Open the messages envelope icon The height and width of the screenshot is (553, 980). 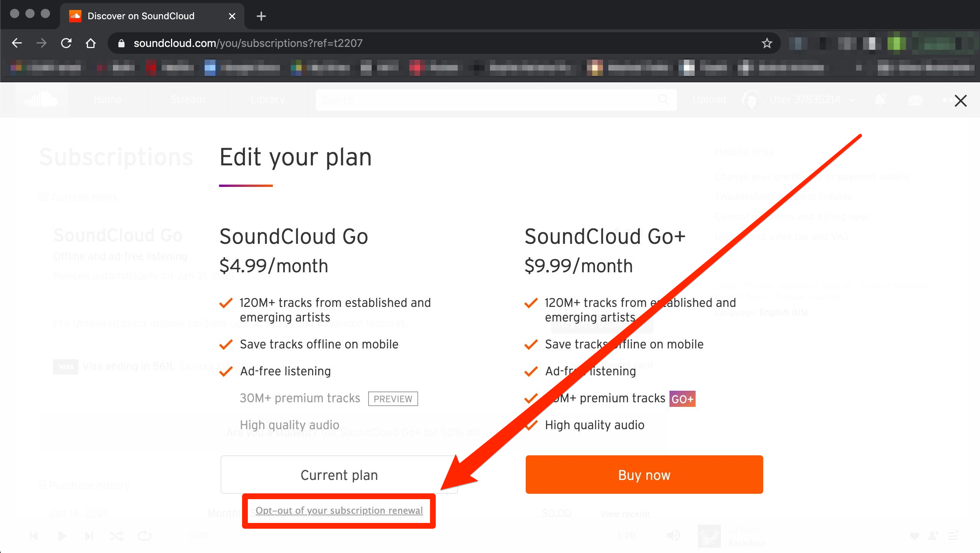pyautogui.click(x=915, y=100)
